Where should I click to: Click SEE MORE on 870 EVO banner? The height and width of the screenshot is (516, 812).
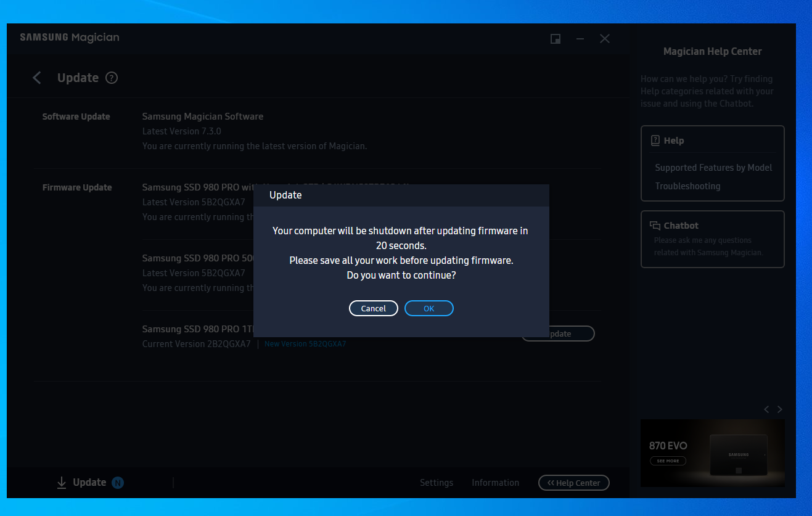(x=668, y=461)
